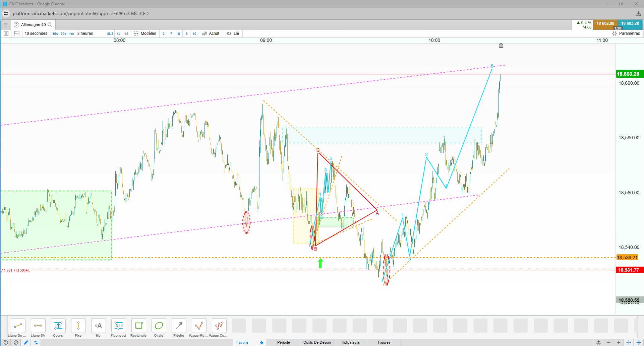Open the 3 heures range dropdown
Screen dimensions: 644x346
click(85, 33)
